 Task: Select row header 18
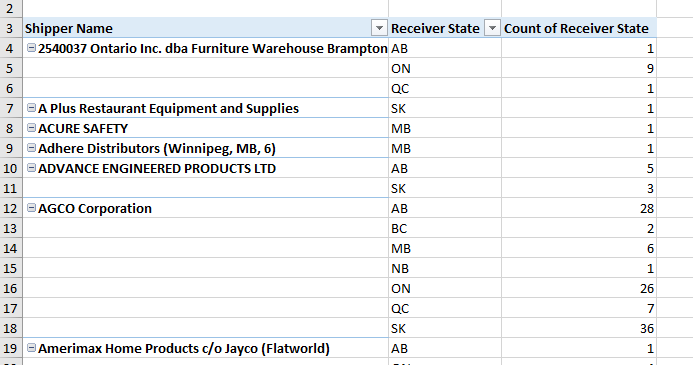pos(11,328)
